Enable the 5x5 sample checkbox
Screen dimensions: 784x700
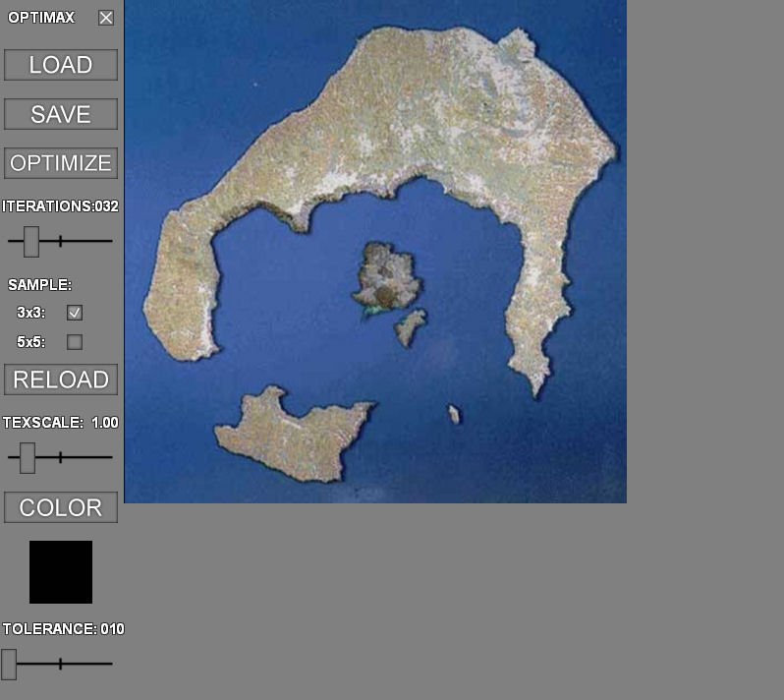pos(75,342)
